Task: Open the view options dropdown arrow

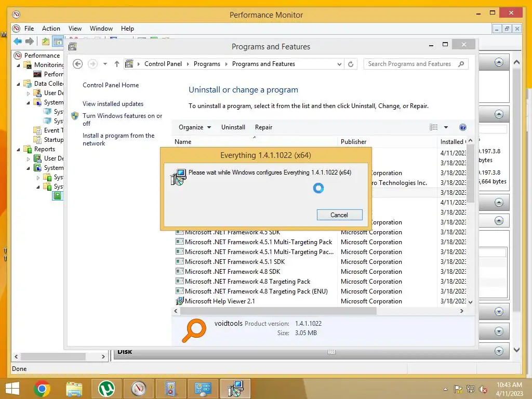Action: 446,127
